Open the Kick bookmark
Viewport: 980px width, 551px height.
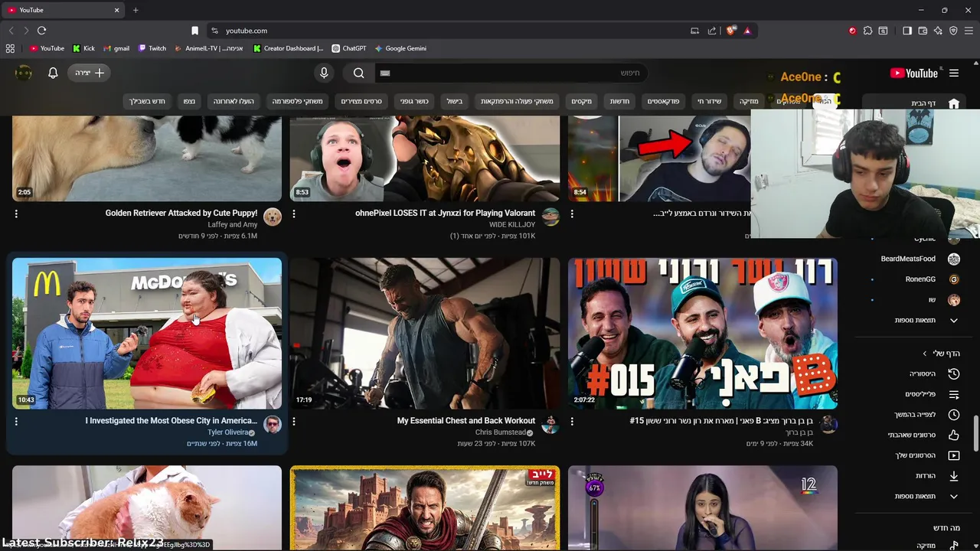click(84, 48)
